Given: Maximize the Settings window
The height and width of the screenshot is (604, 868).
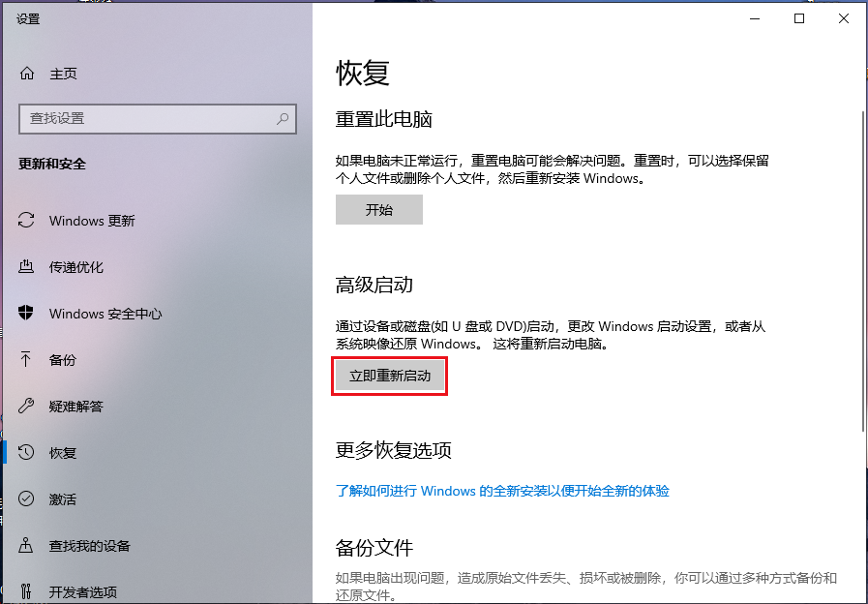Looking at the screenshot, I should [x=798, y=18].
